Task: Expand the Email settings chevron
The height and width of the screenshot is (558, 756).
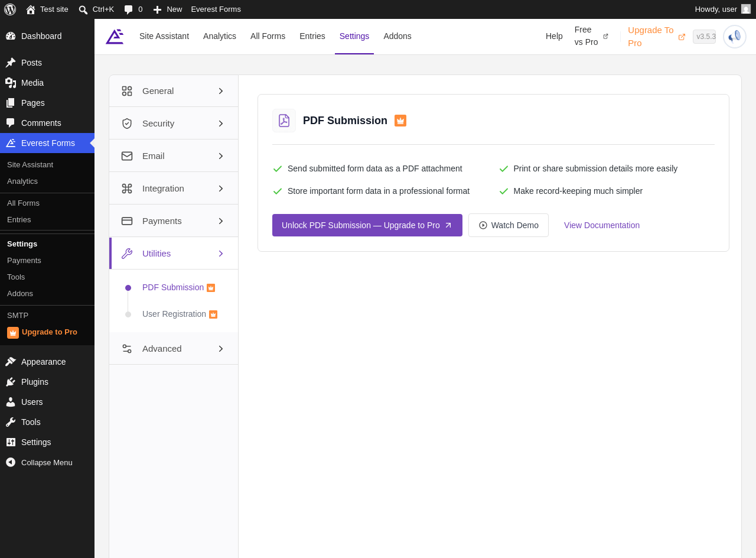Action: (x=221, y=156)
